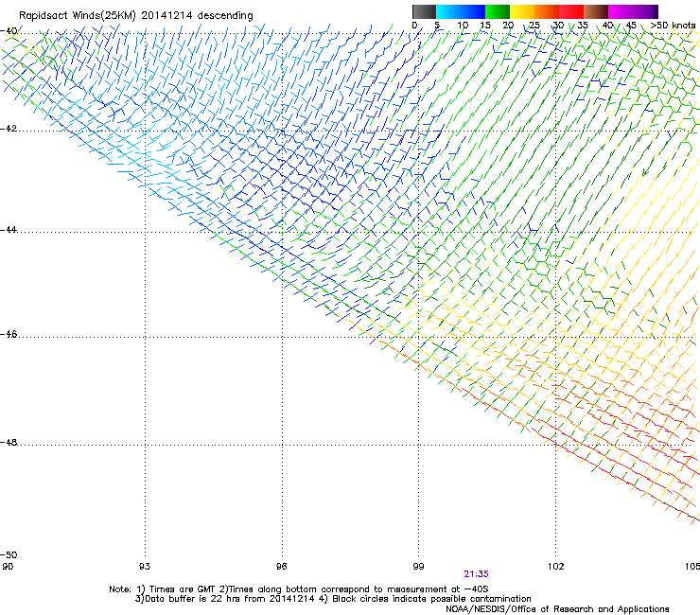Click the 93 longitude axis label
The width and height of the screenshot is (700, 615).
(145, 567)
